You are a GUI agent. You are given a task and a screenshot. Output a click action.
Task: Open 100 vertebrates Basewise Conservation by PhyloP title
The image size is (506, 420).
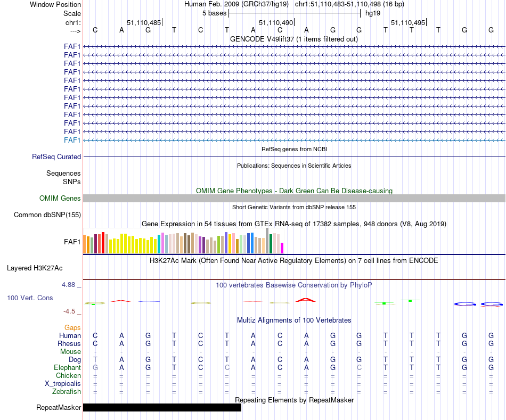pos(294,285)
